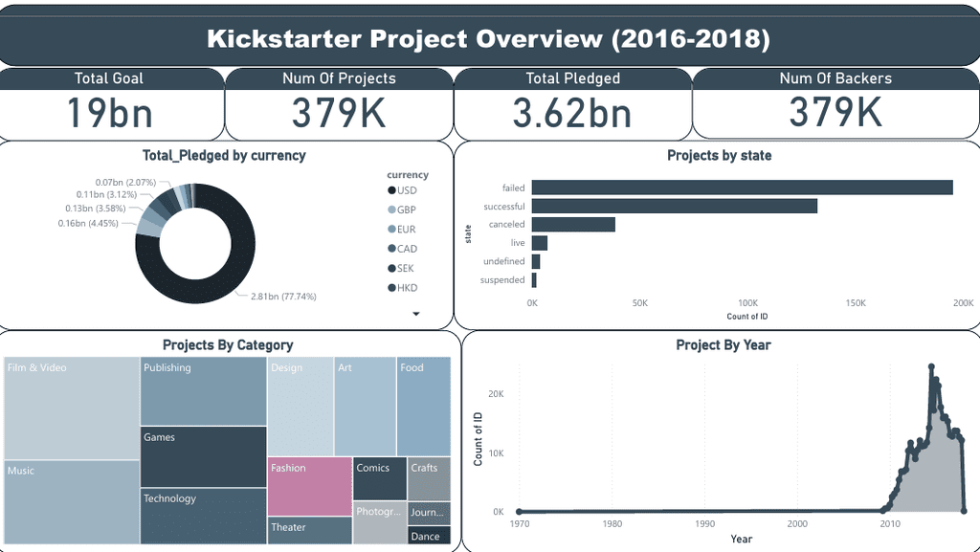Select the EUR legend color marker

[x=391, y=230]
